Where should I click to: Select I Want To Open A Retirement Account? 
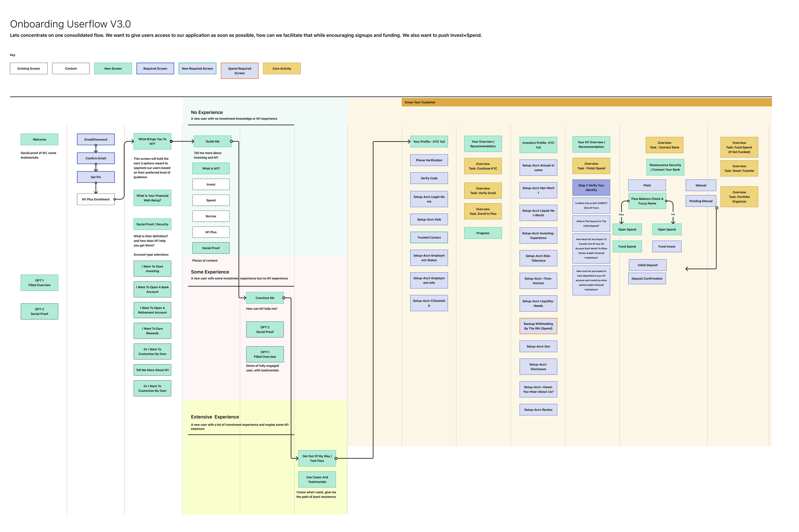click(x=152, y=310)
